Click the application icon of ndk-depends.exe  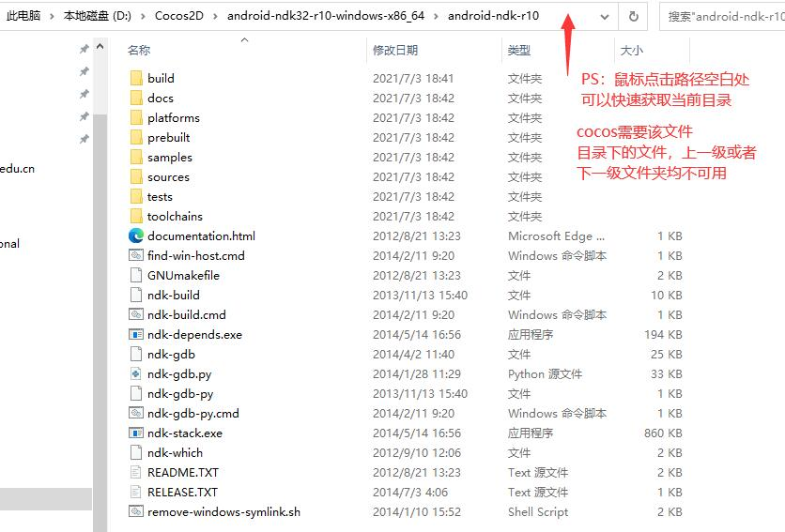click(136, 334)
